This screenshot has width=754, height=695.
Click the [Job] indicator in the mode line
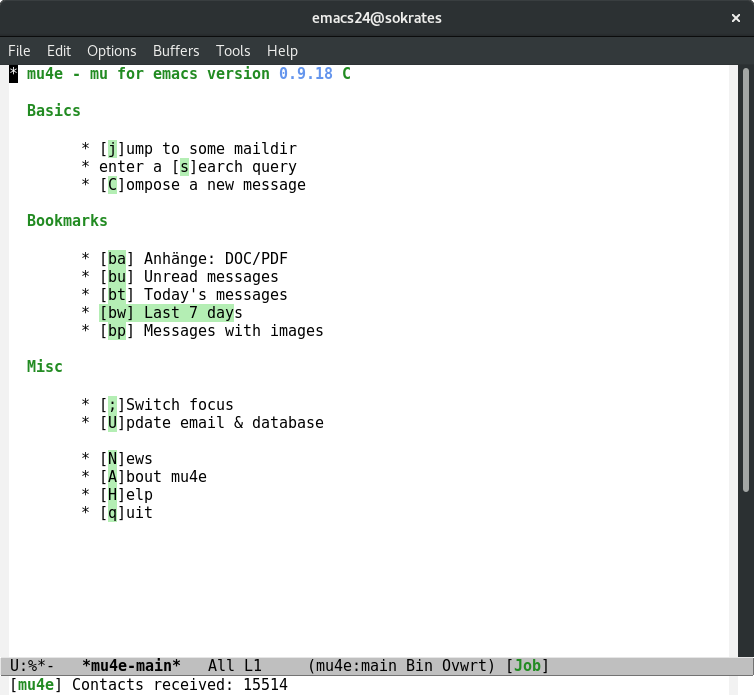click(527, 666)
